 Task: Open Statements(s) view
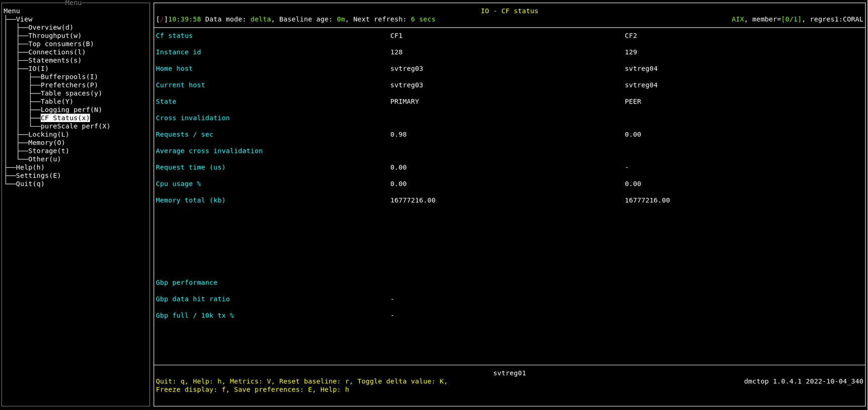[x=55, y=60]
